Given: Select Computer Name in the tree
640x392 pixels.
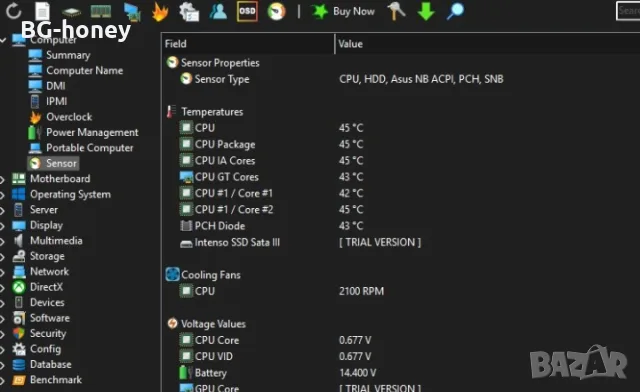Looking at the screenshot, I should pos(84,71).
